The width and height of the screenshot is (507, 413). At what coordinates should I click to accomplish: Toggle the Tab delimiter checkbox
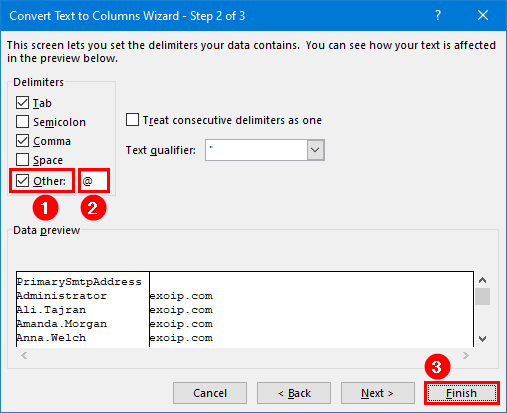click(22, 103)
